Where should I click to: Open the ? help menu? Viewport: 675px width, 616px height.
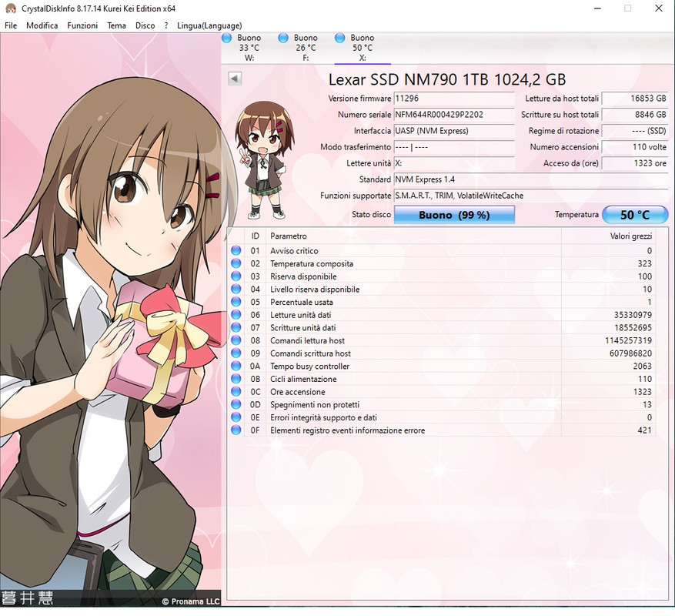(x=166, y=25)
